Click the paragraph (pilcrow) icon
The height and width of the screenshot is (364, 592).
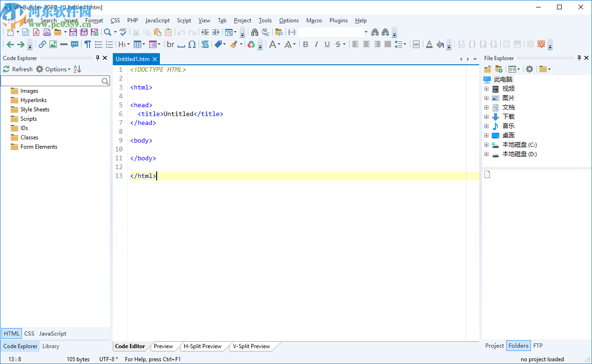[88, 44]
